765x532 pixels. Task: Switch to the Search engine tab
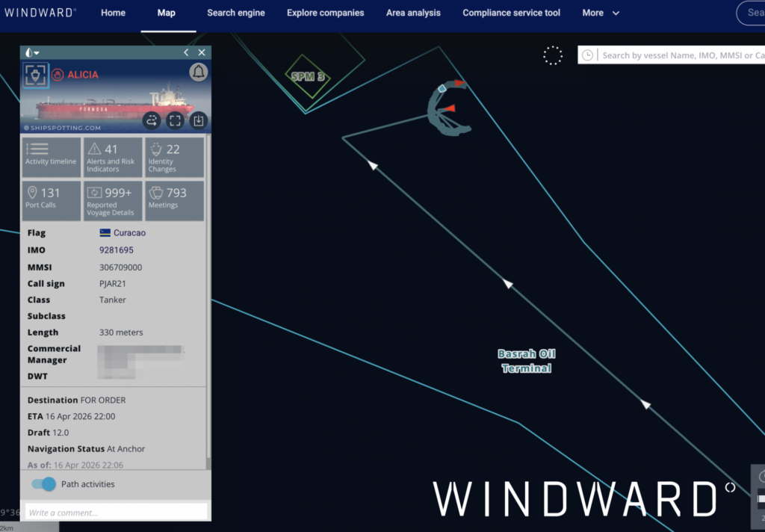click(x=236, y=13)
